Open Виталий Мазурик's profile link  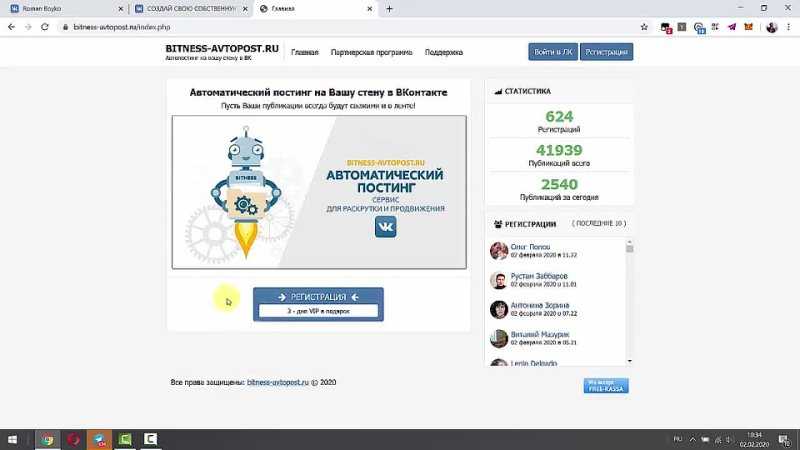click(540, 334)
